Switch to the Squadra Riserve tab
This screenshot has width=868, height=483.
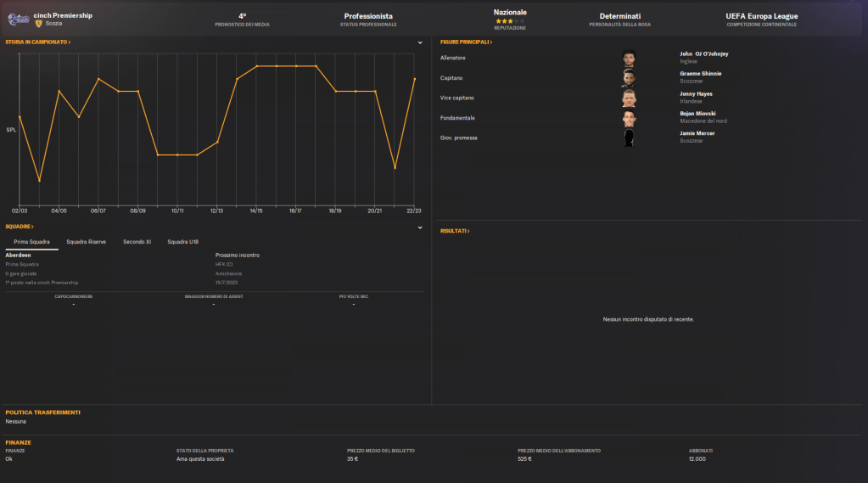click(86, 242)
